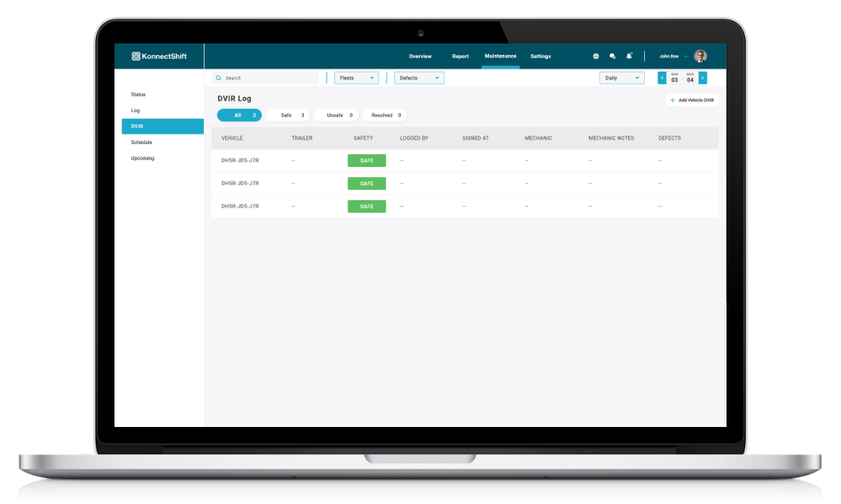Open Schedule in the sidebar
The height and width of the screenshot is (504, 841).
[141, 143]
